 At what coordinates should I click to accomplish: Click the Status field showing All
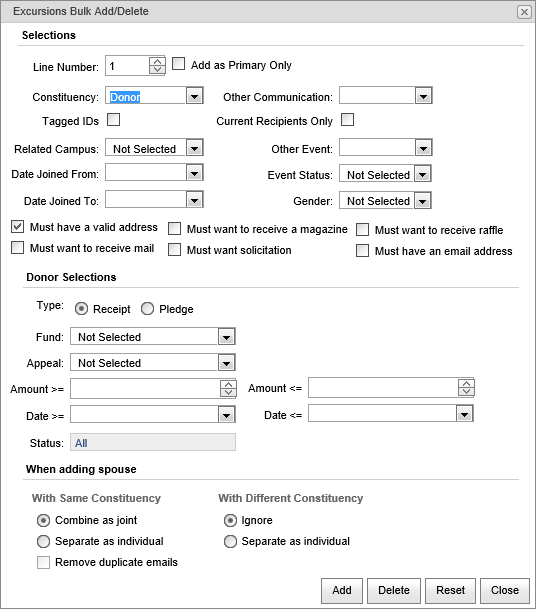(x=153, y=442)
